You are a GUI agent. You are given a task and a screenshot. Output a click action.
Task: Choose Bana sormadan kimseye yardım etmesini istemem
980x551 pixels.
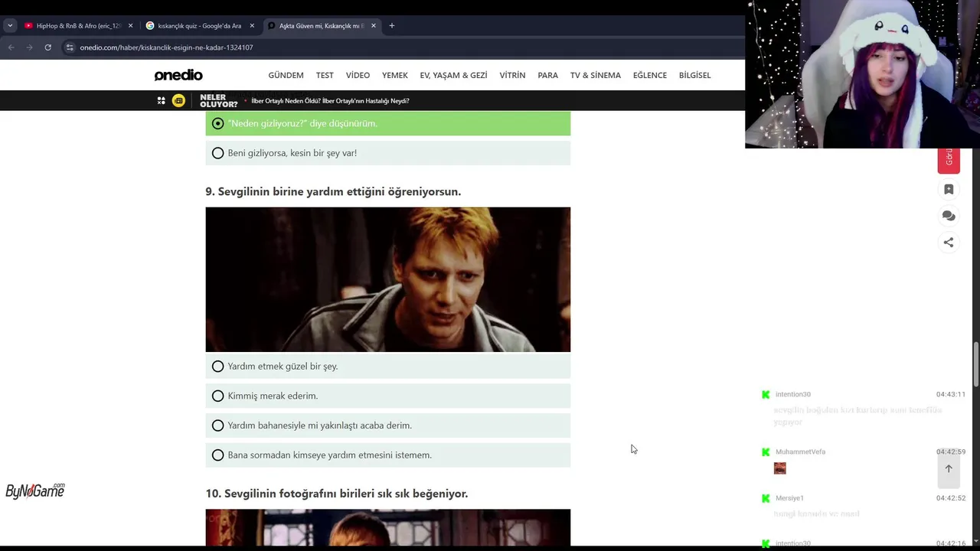coord(387,455)
